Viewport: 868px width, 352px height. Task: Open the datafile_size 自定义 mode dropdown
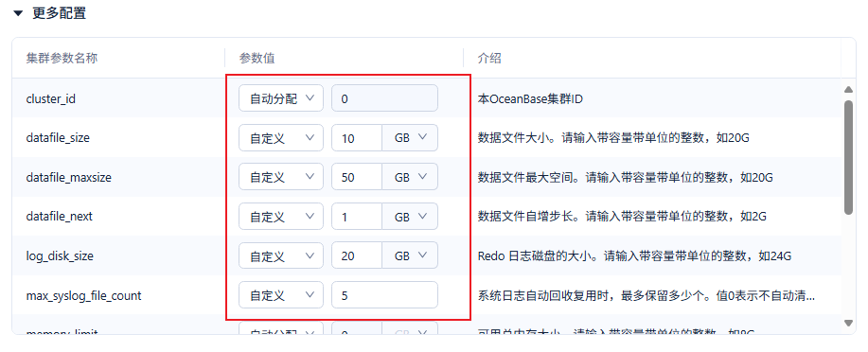click(281, 138)
